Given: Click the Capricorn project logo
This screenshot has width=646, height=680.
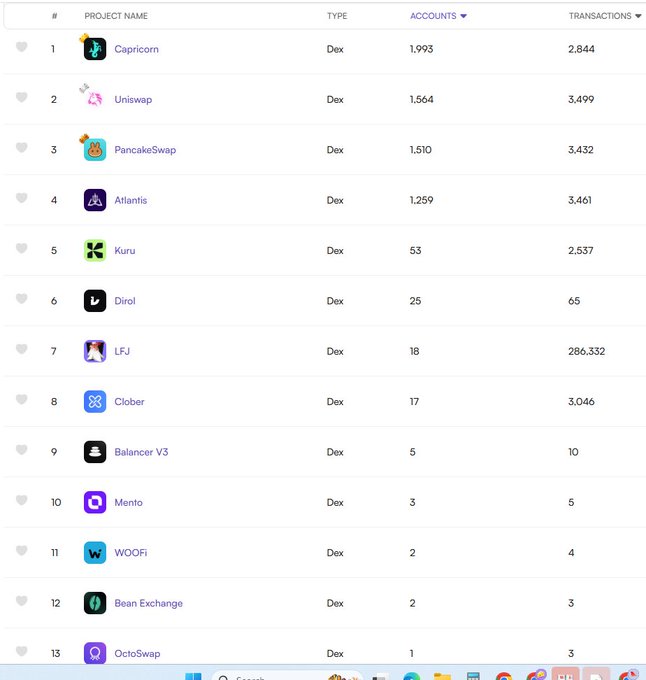Looking at the screenshot, I should point(95,49).
